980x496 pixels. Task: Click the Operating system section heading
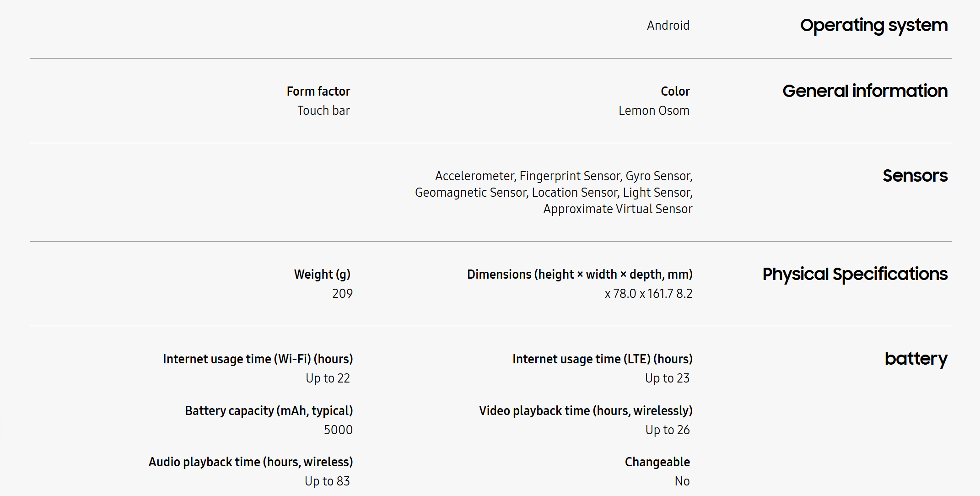click(873, 26)
